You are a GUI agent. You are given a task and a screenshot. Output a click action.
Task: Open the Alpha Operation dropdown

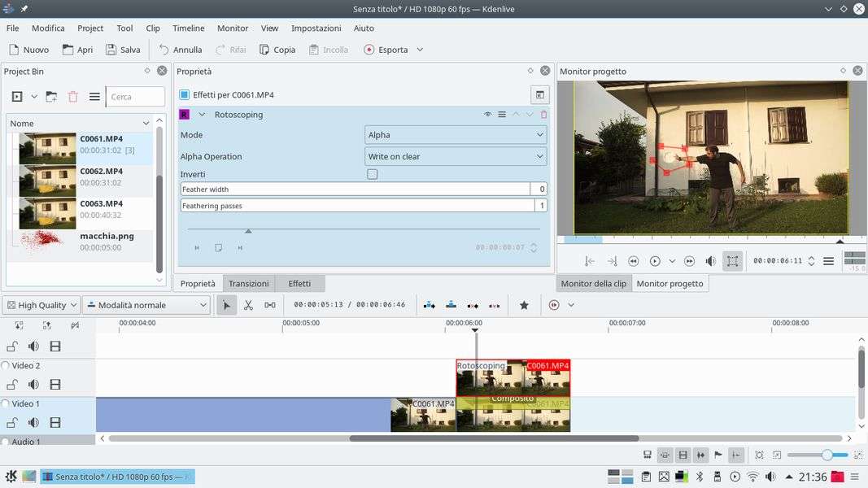click(x=456, y=156)
